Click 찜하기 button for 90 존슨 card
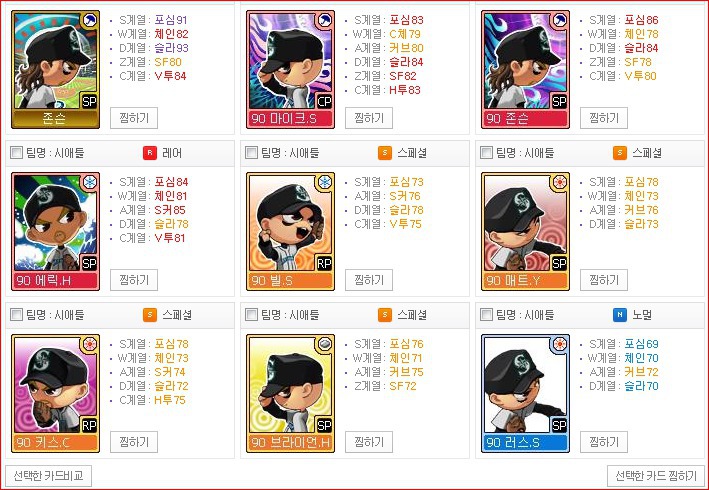 click(x=604, y=118)
